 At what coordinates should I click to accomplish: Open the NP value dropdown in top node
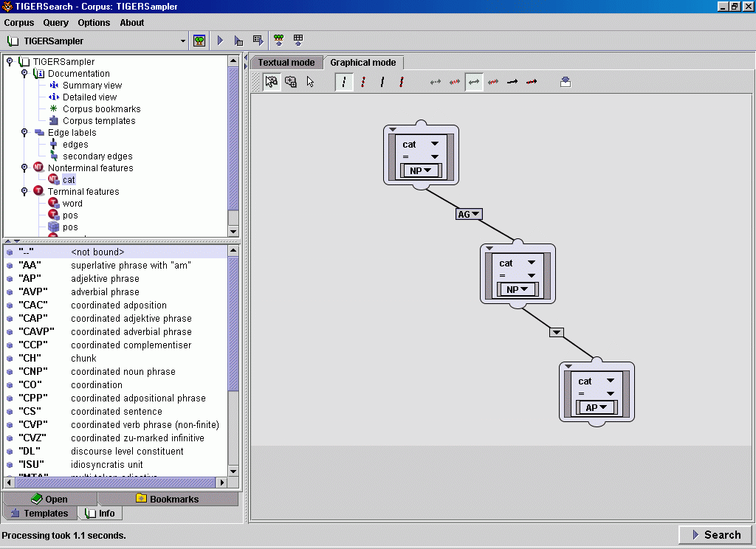[x=420, y=170]
